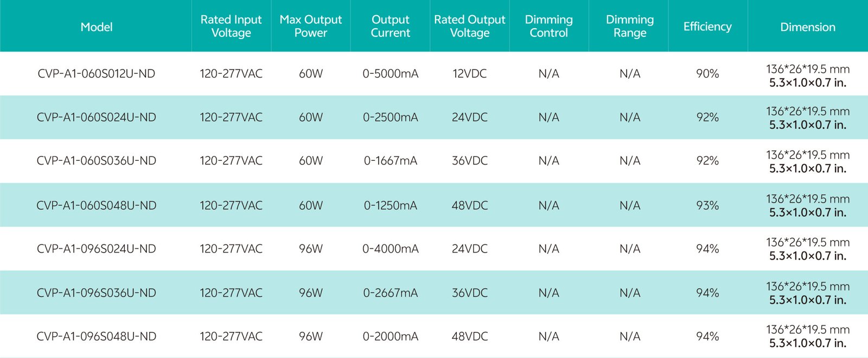Screen dimensions: 868x358
Task: Click the Output Current column header
Action: [390, 26]
